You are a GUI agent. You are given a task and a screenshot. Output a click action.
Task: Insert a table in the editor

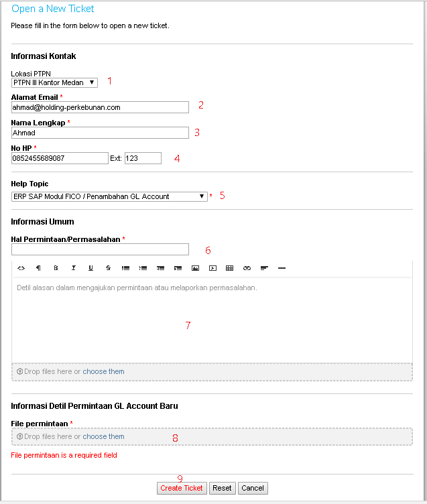[230, 268]
